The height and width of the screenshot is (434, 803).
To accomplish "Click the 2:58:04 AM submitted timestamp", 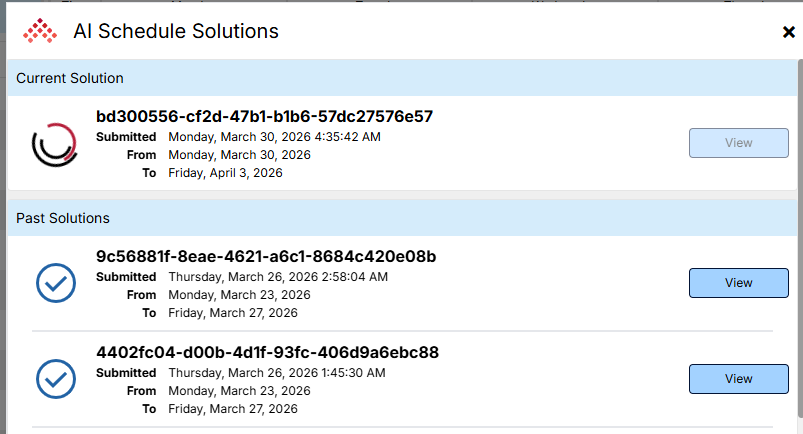I will pyautogui.click(x=278, y=277).
